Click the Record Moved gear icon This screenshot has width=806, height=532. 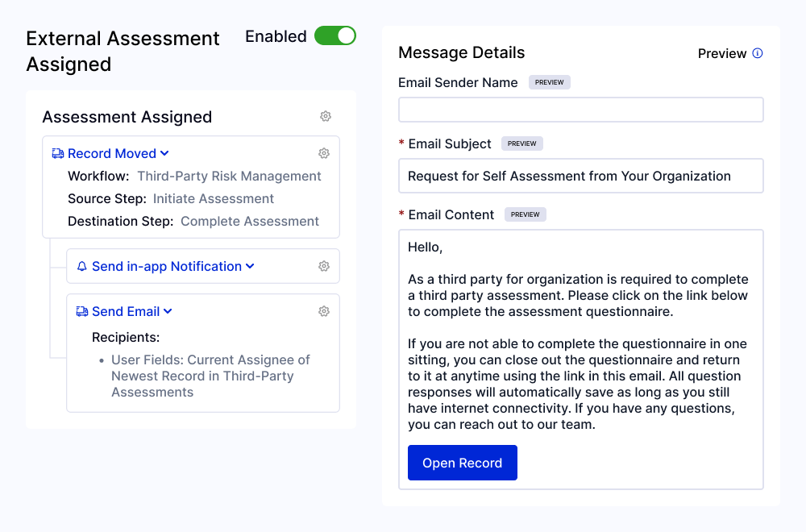[324, 153]
